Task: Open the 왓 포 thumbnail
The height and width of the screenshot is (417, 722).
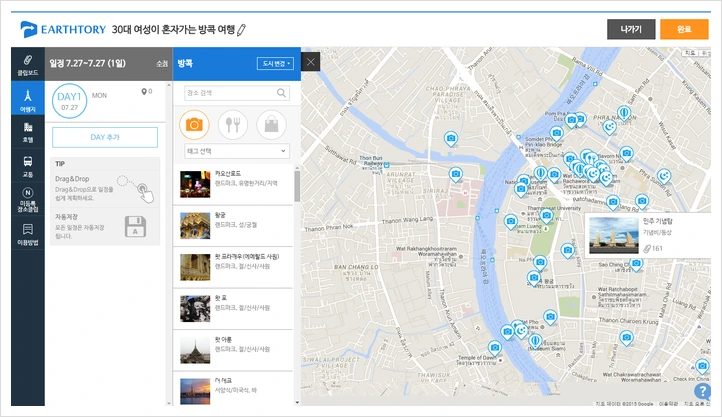Action: click(x=195, y=308)
